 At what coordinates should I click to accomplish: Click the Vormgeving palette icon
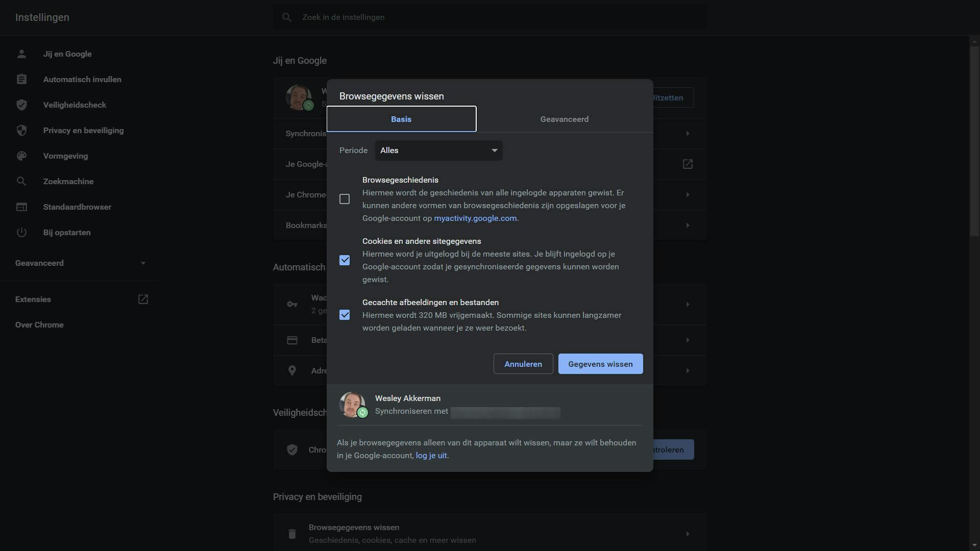pyautogui.click(x=21, y=156)
